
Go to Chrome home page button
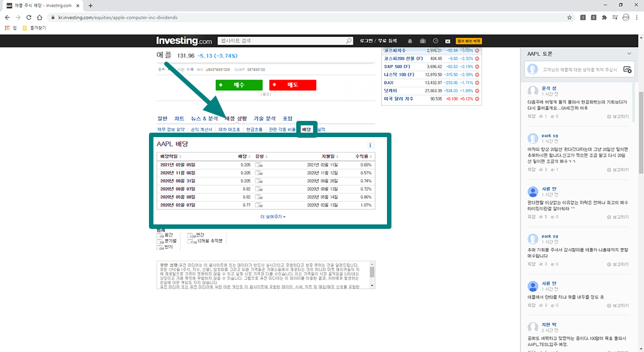39,18
